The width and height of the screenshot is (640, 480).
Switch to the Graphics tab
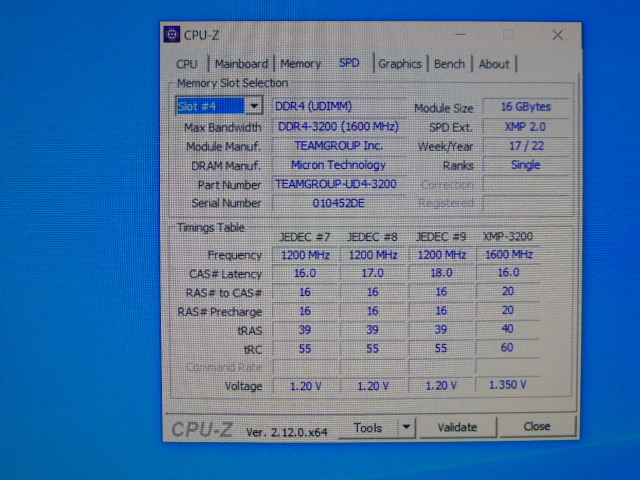click(x=400, y=64)
